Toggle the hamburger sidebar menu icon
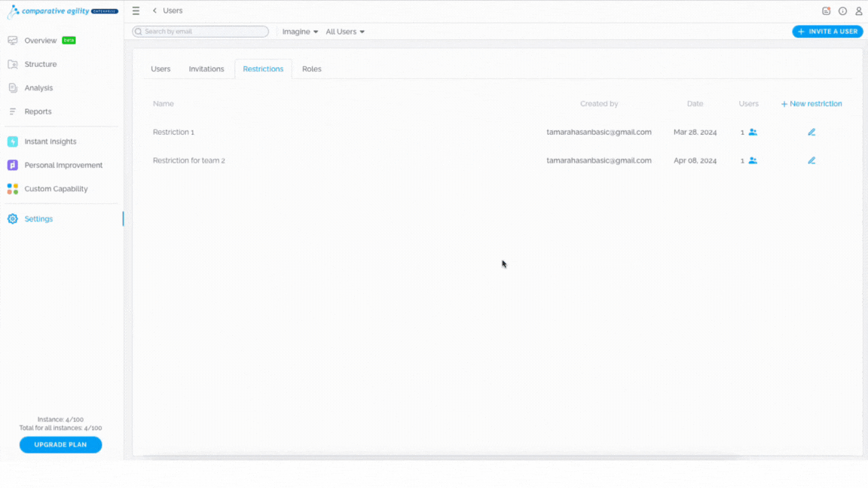This screenshot has height=488, width=868. 136,11
